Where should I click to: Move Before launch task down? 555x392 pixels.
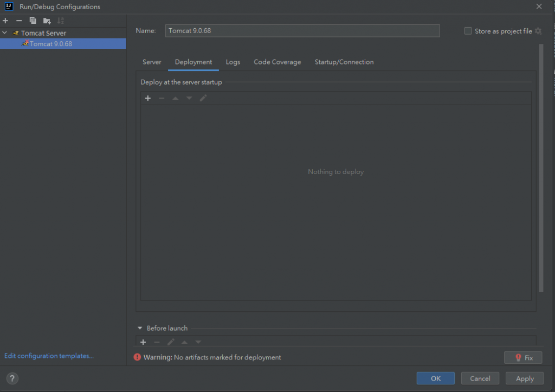[198, 342]
